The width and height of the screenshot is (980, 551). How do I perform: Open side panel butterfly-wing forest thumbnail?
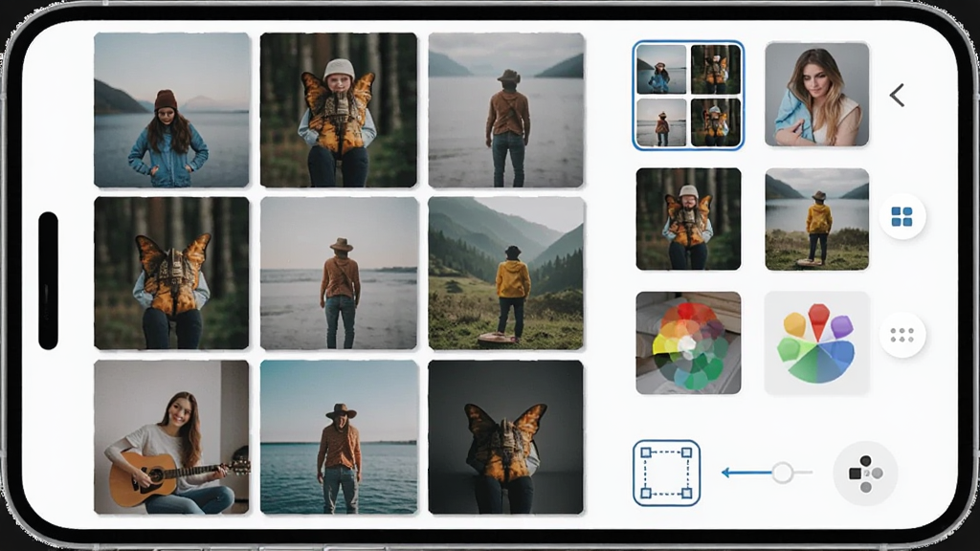coord(688,219)
